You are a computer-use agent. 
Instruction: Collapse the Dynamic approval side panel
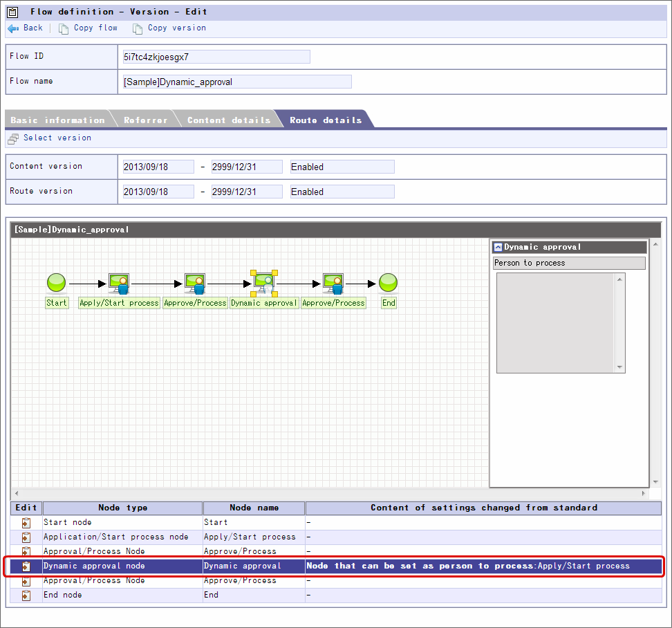click(x=498, y=248)
